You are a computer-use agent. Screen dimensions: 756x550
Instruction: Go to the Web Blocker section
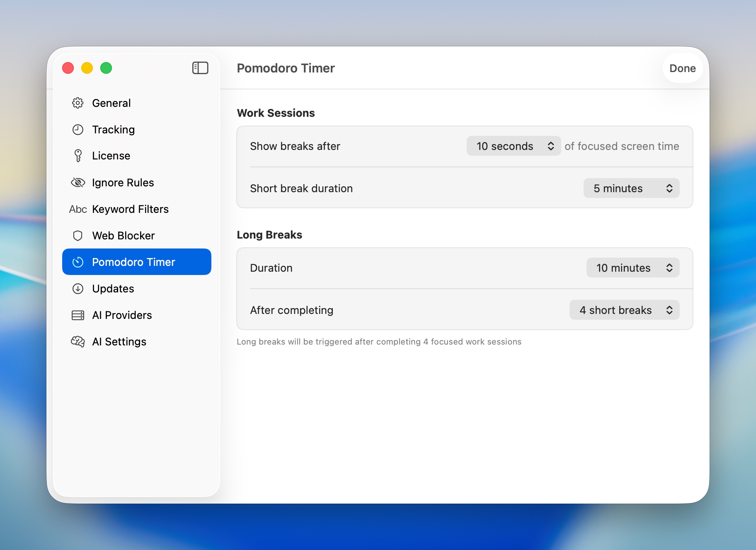click(x=124, y=235)
